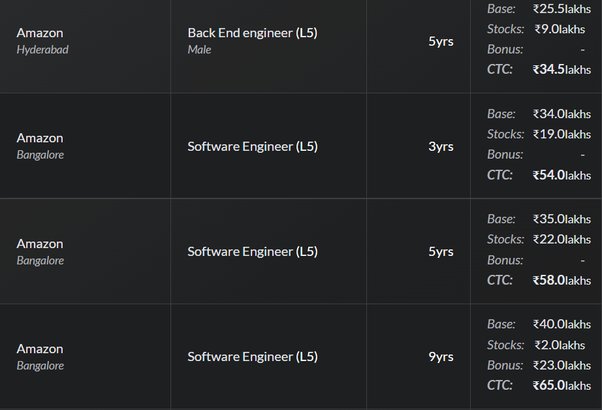Click the ₹34.0lakhs base value
Image resolution: width=602 pixels, height=410 pixels.
pos(562,114)
